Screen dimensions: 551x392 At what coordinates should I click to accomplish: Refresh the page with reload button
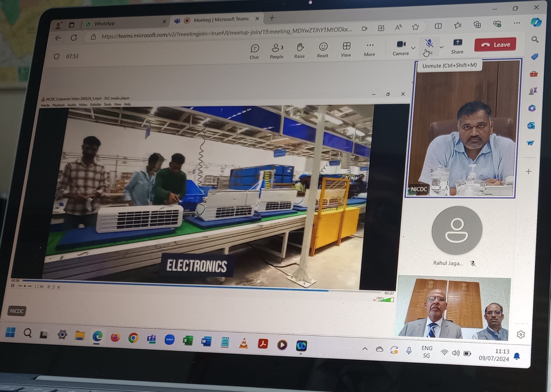74,38
